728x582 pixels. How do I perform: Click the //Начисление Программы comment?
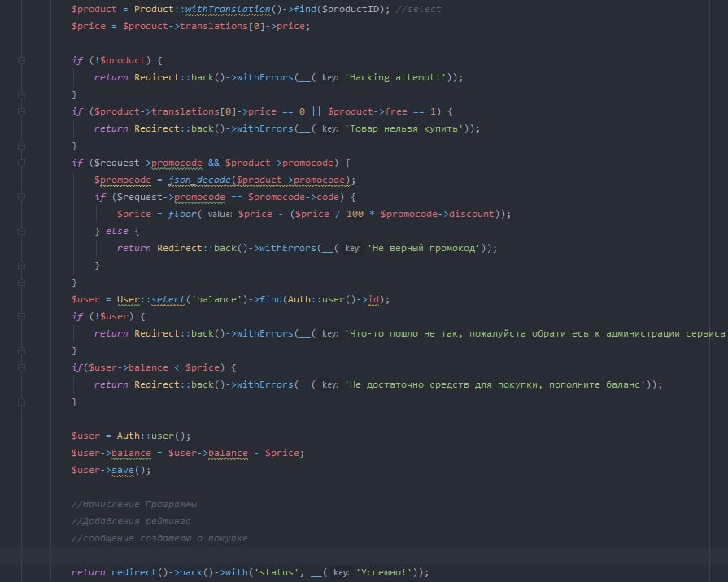point(134,504)
